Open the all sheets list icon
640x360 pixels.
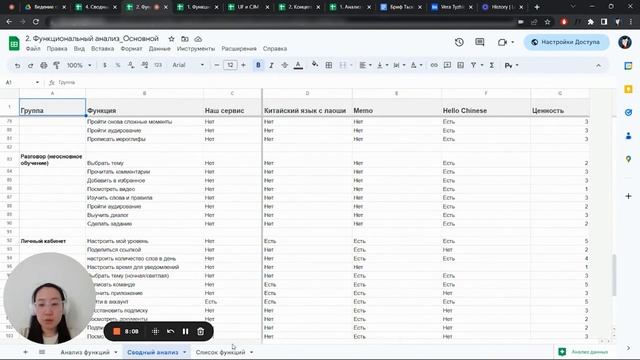[42, 352]
